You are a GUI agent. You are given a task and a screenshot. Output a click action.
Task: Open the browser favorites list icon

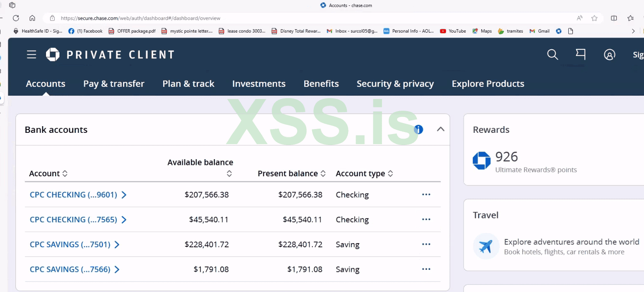tap(631, 18)
